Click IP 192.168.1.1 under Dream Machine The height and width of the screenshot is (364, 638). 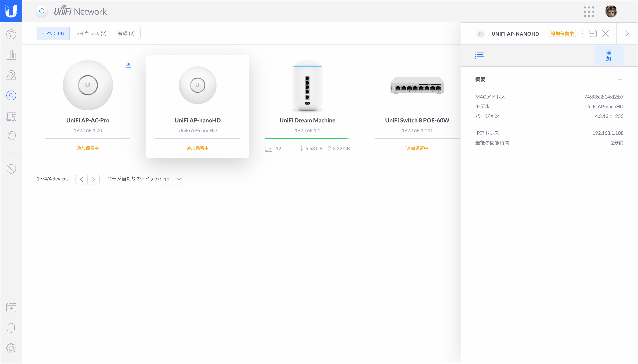pos(307,130)
